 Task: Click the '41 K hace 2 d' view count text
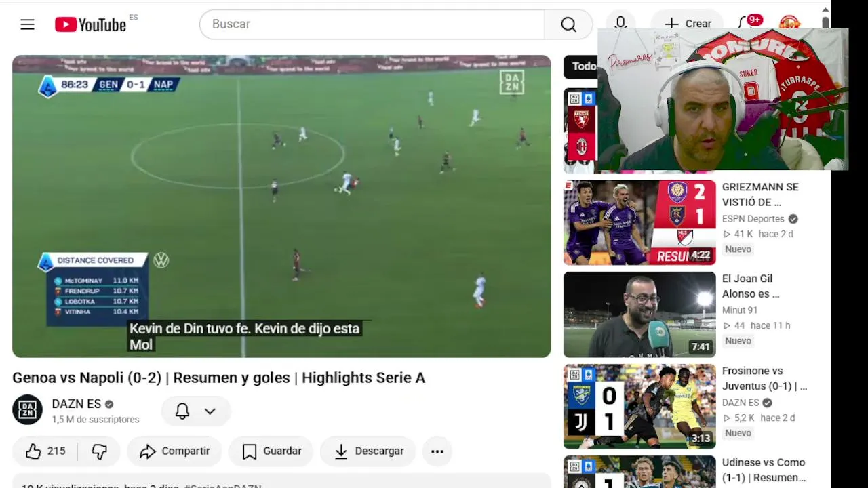point(758,234)
